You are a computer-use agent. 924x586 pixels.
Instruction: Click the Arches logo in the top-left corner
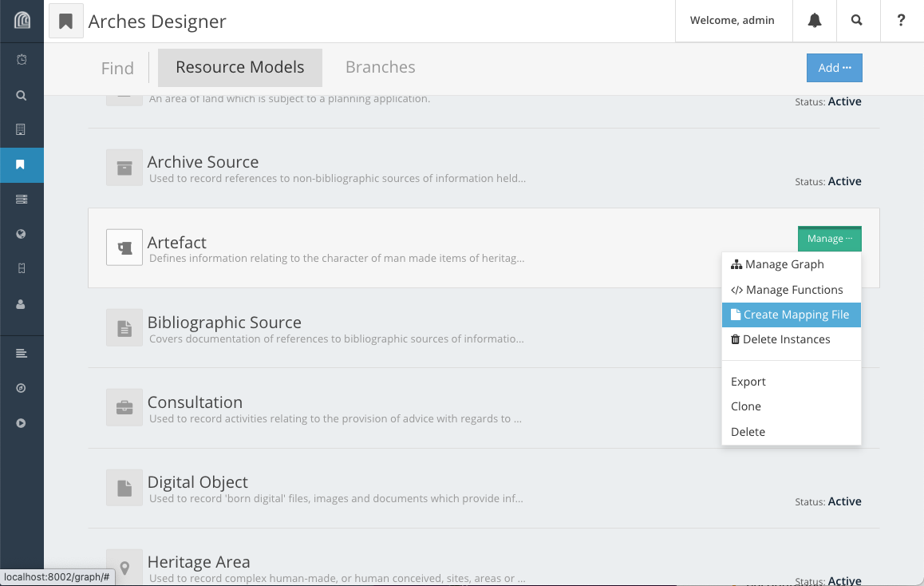pyautogui.click(x=21, y=21)
